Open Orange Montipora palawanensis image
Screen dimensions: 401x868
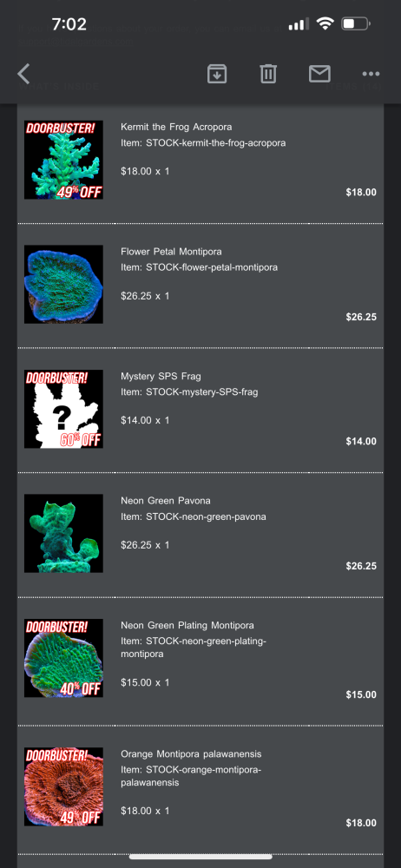point(63,786)
